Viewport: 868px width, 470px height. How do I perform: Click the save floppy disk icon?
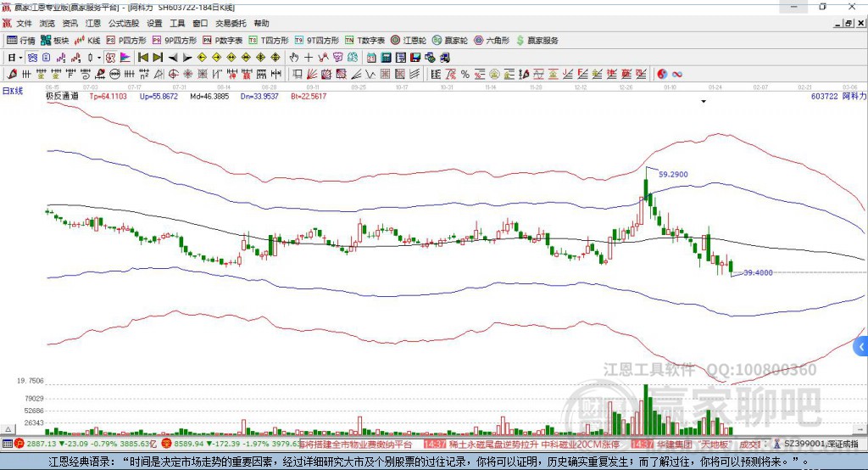(x=415, y=58)
